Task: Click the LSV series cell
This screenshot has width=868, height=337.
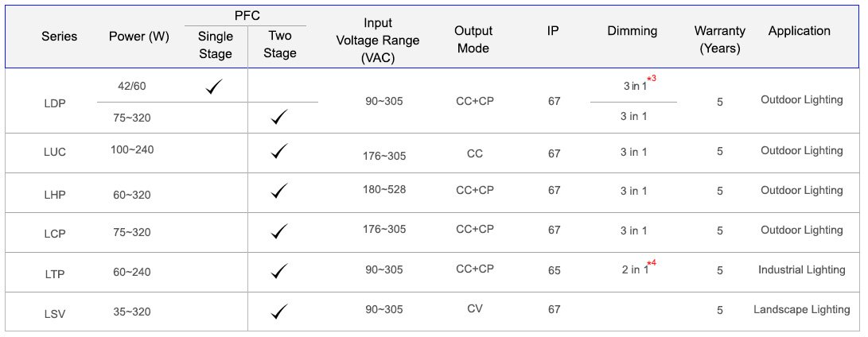Action: point(55,314)
